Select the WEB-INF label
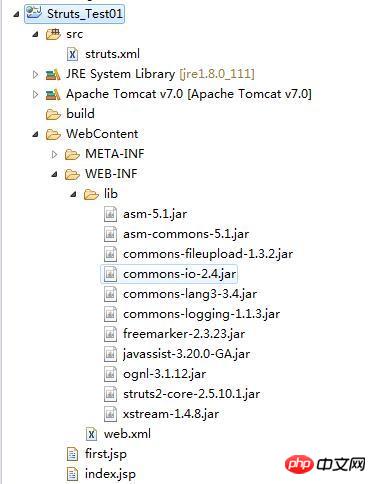376x484 pixels. click(111, 174)
